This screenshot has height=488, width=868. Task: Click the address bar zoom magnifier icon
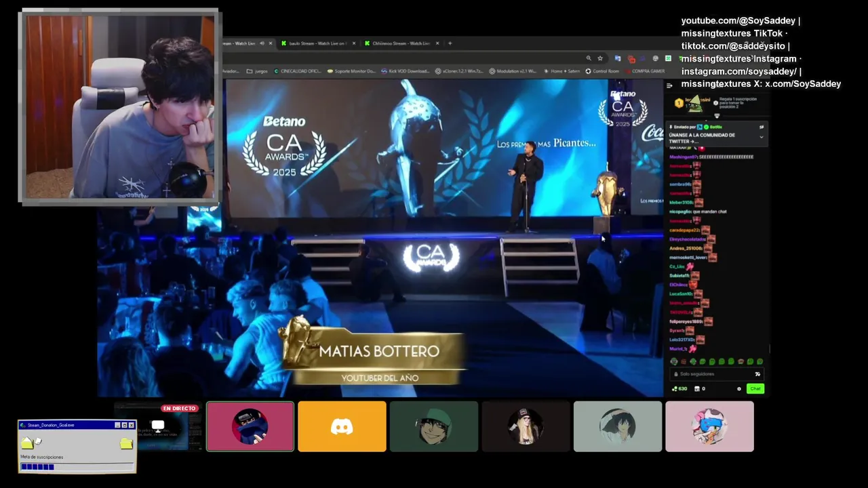(x=589, y=58)
